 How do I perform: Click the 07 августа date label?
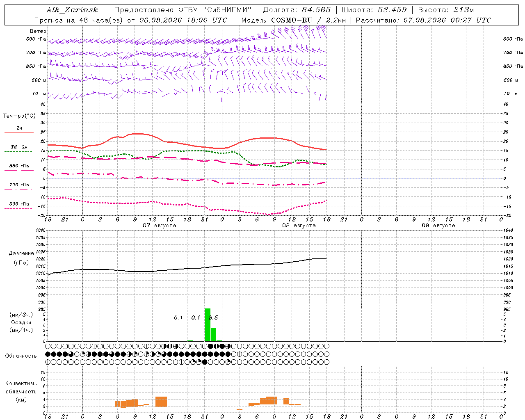160,226
